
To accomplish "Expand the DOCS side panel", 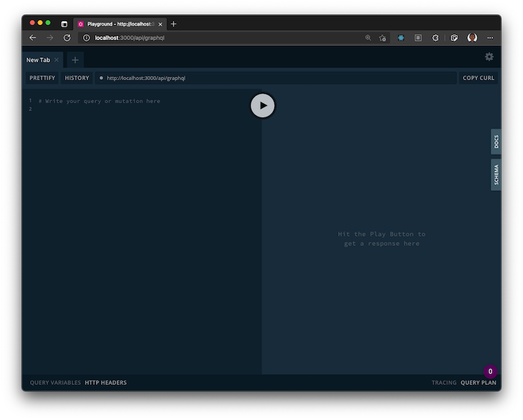I will point(496,142).
